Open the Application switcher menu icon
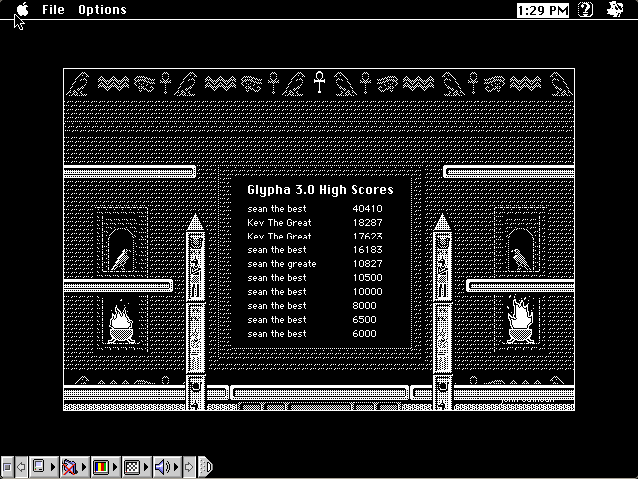 (614, 9)
